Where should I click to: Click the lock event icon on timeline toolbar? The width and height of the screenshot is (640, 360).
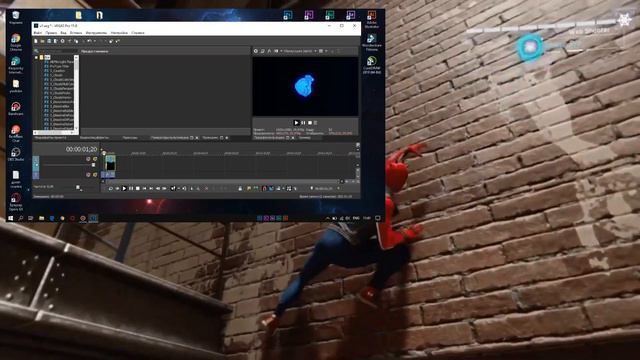(x=240, y=188)
